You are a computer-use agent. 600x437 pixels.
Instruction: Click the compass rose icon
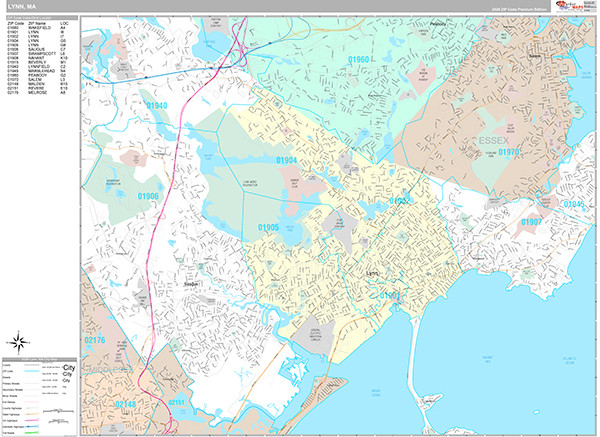[x=18, y=342]
